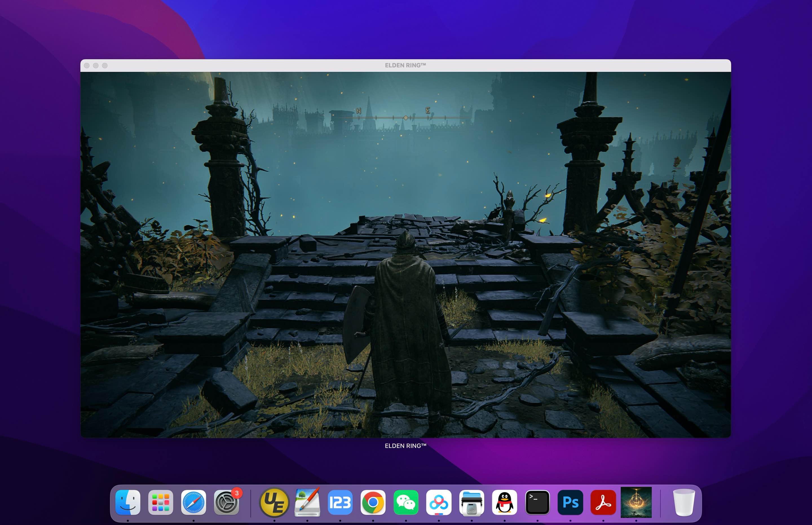Minimize the ELDEN RING window

tap(96, 65)
